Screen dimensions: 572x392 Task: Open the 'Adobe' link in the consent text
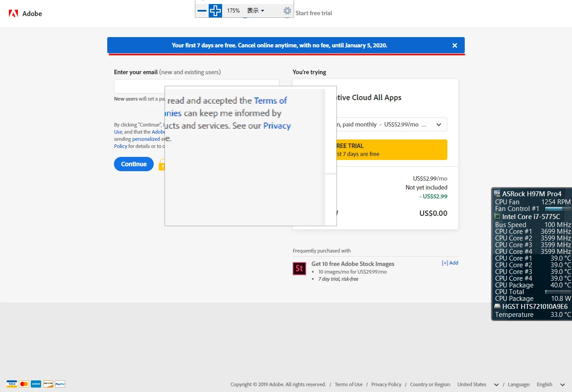click(158, 132)
